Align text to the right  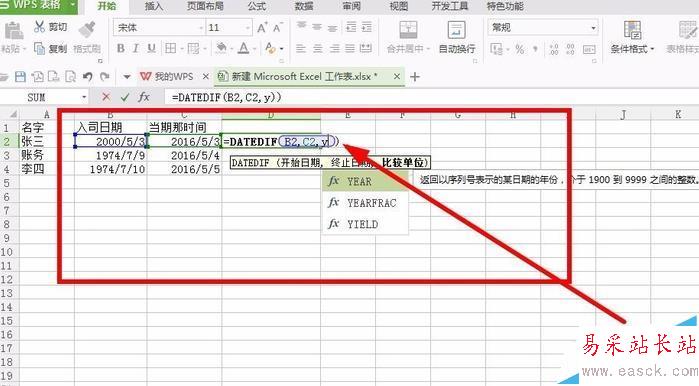[x=334, y=48]
